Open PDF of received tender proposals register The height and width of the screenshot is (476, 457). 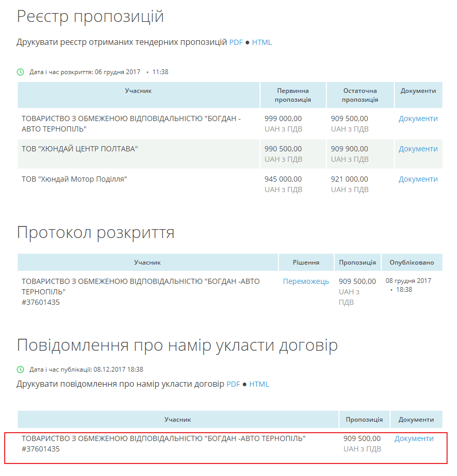click(236, 42)
